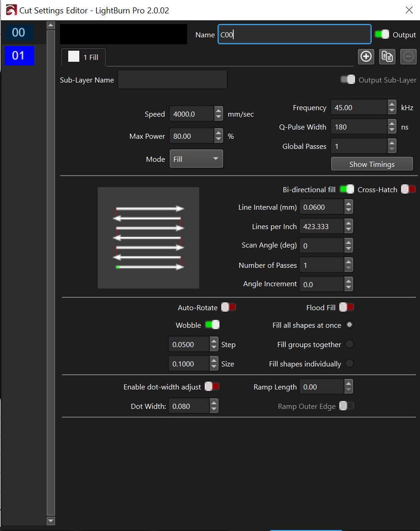The image size is (420, 531).
Task: Increase Lines per Inch with up arrow
Action: pos(349,222)
